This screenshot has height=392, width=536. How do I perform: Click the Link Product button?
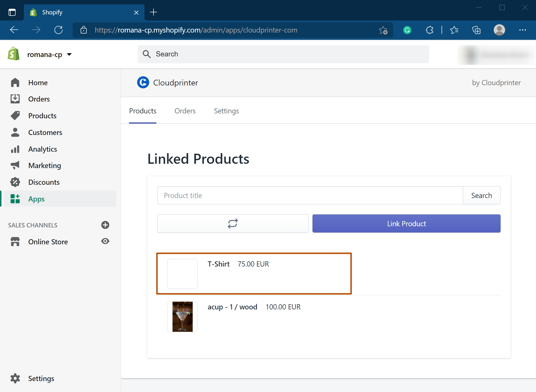click(406, 224)
